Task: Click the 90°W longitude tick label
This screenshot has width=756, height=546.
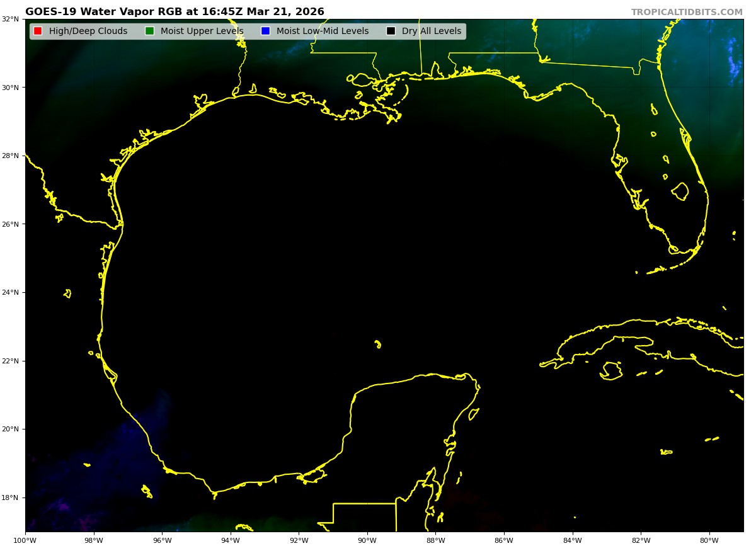Action: (367, 540)
